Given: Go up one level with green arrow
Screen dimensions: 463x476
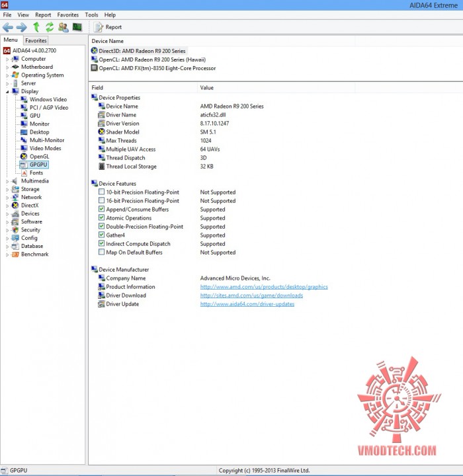Looking at the screenshot, I should 36,27.
